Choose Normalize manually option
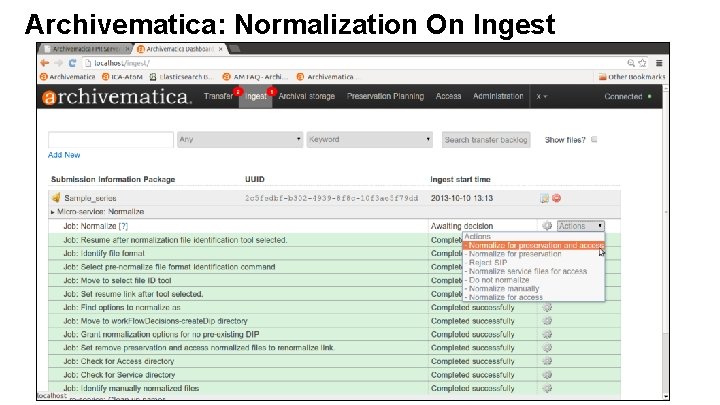The image size is (720, 405). click(534, 289)
